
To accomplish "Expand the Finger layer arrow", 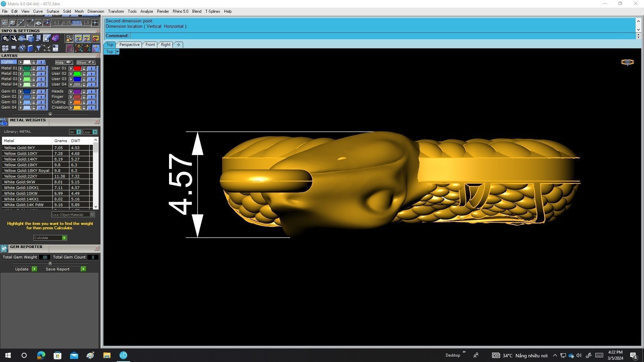I will click(x=71, y=97).
